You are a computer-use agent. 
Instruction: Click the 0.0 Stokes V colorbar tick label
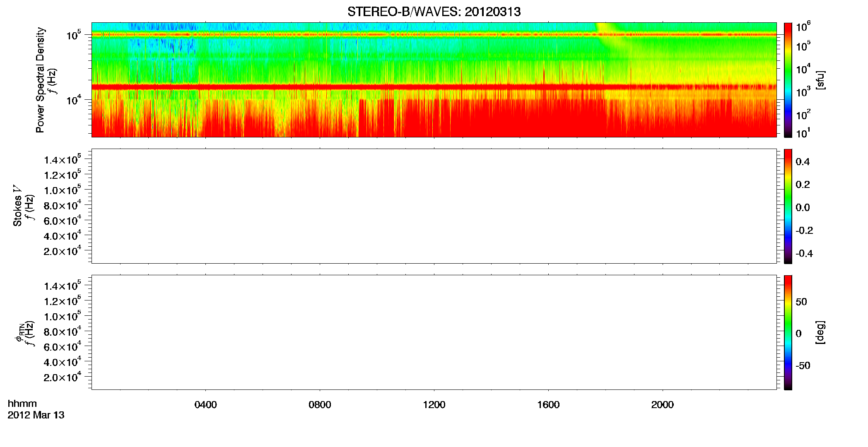[803, 208]
